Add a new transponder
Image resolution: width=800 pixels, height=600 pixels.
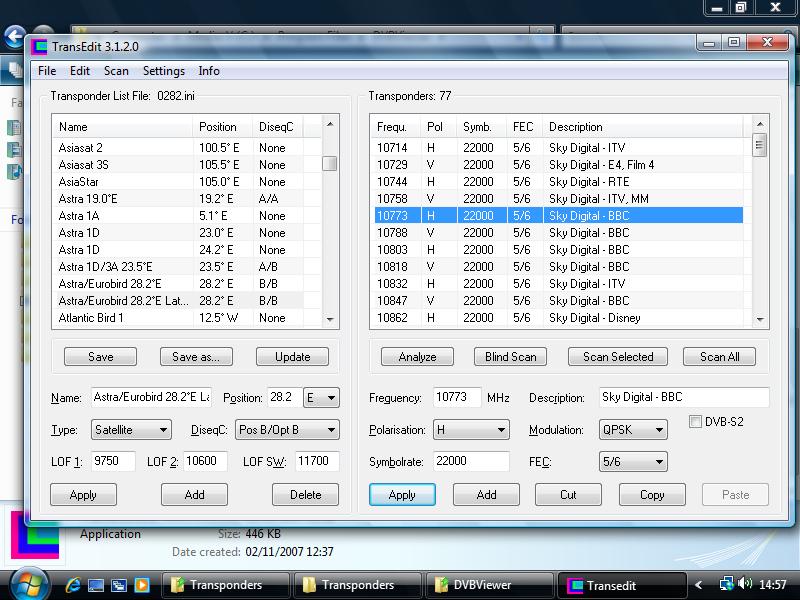[486, 494]
